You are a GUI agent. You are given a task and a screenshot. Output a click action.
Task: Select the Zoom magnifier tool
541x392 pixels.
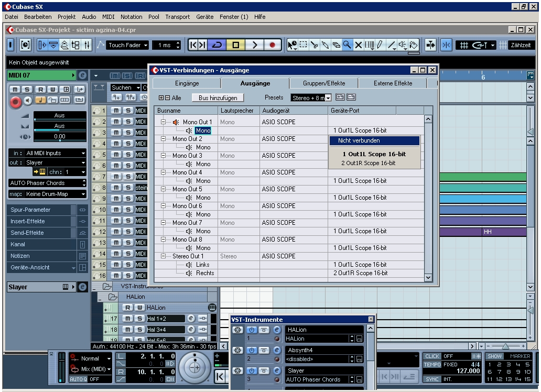[x=347, y=45]
